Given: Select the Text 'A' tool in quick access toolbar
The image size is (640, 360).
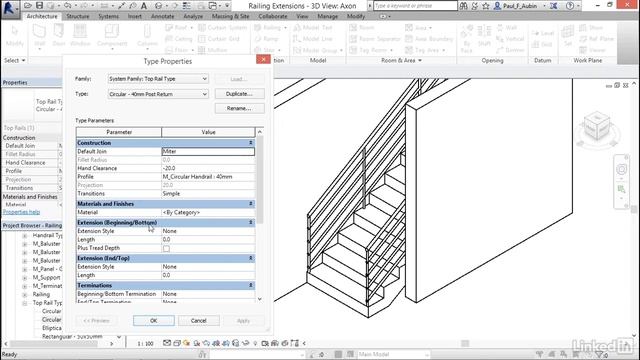Looking at the screenshot, I should click(x=144, y=6).
